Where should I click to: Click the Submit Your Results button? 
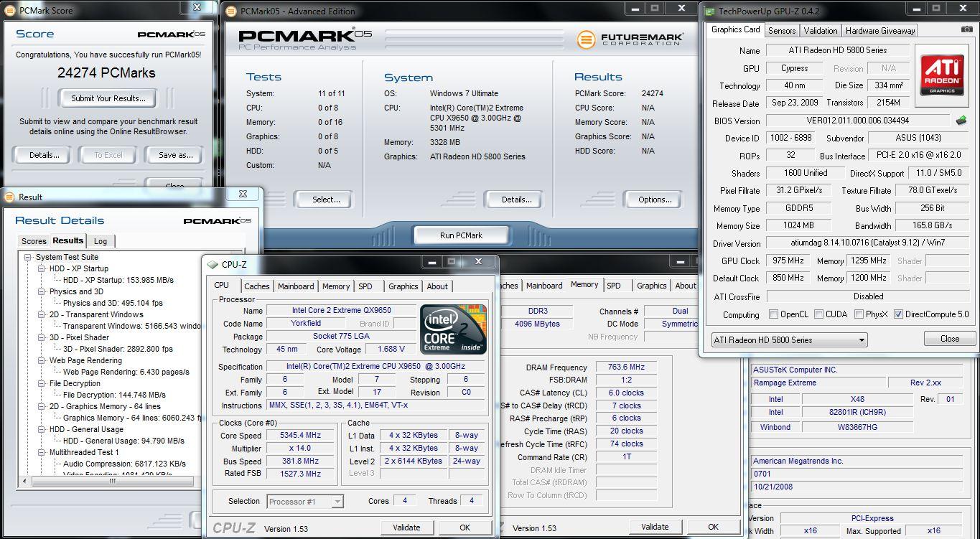(108, 98)
